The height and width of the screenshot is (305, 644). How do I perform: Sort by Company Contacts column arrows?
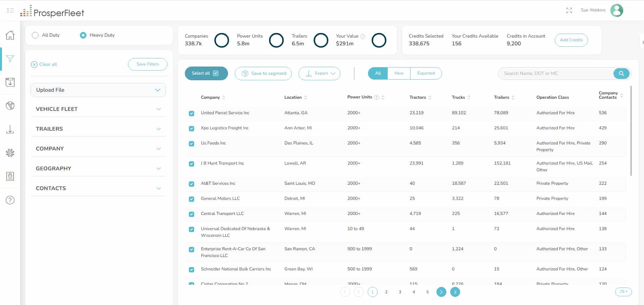pyautogui.click(x=622, y=95)
